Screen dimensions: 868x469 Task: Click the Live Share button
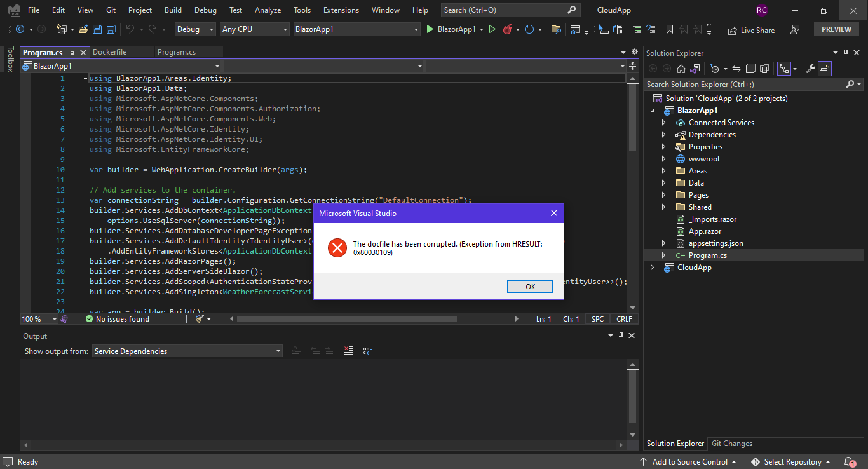point(752,30)
